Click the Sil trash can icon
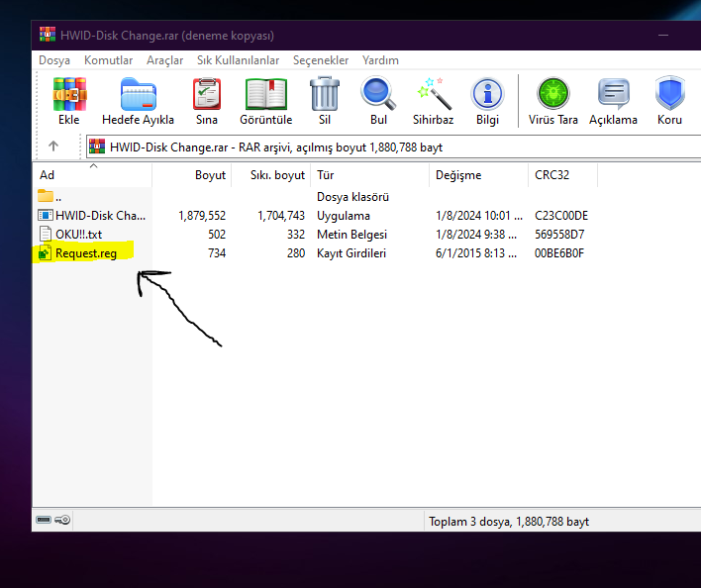 [325, 94]
